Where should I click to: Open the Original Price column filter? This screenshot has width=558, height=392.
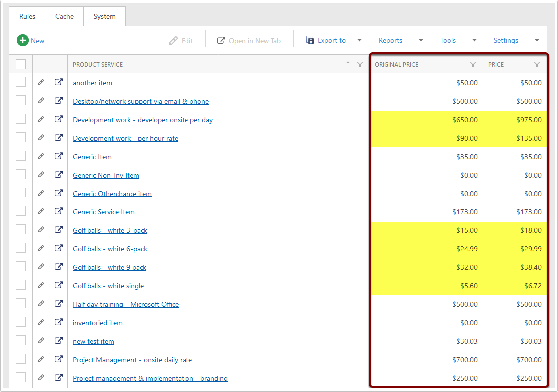point(473,64)
